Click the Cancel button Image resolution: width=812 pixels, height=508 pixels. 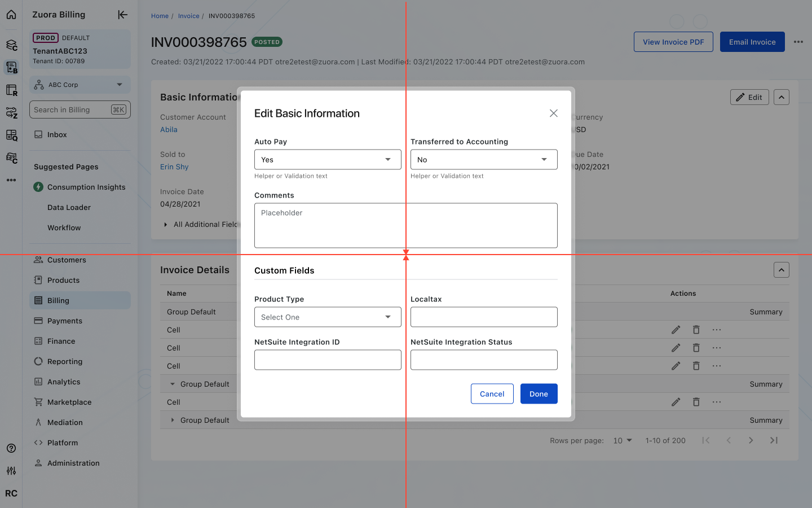[492, 394]
